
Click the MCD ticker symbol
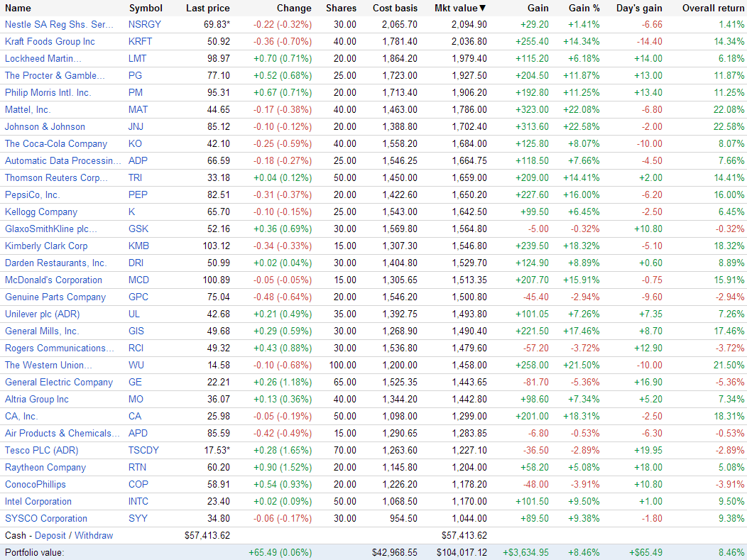coord(139,280)
